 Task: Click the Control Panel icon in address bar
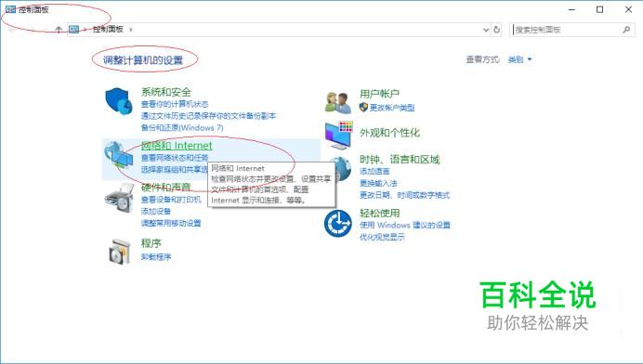click(x=73, y=29)
